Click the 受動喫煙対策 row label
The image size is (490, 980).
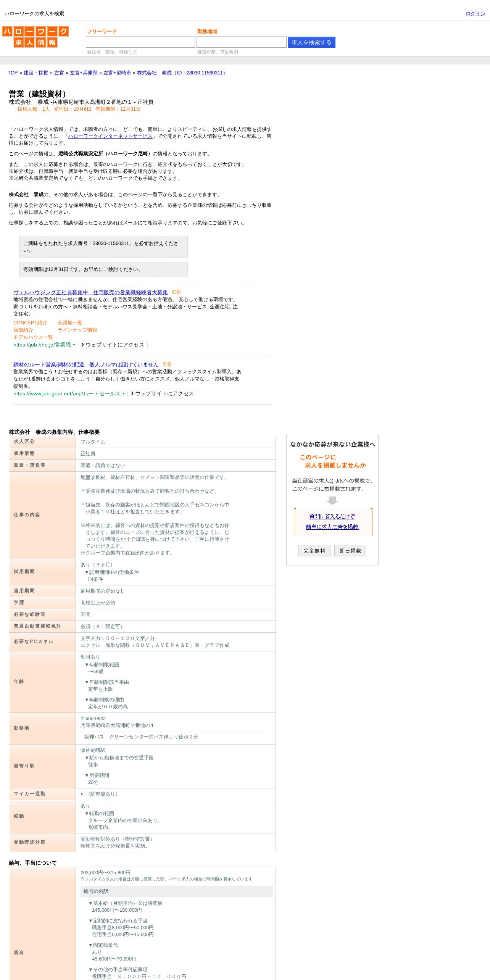(x=29, y=842)
